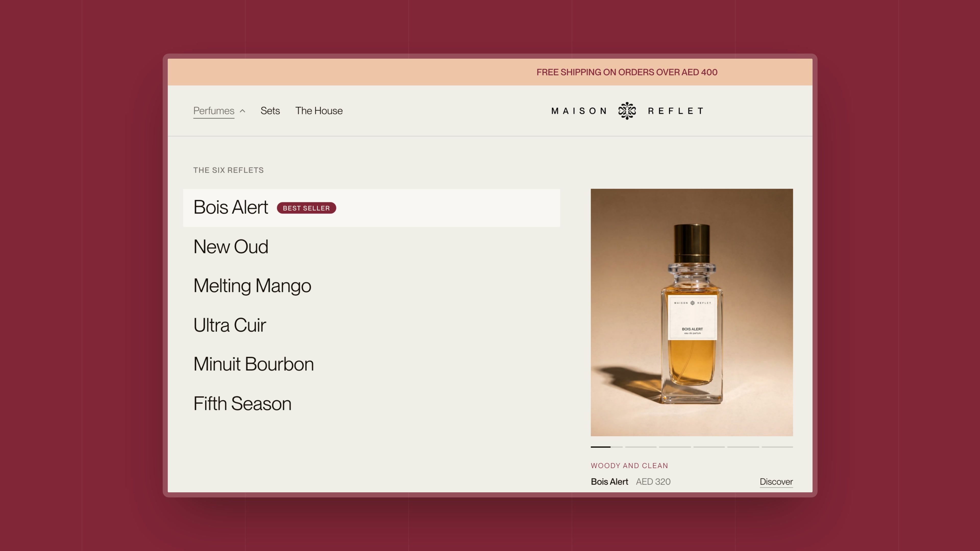Click the Bois Alert name under image

pyautogui.click(x=609, y=482)
